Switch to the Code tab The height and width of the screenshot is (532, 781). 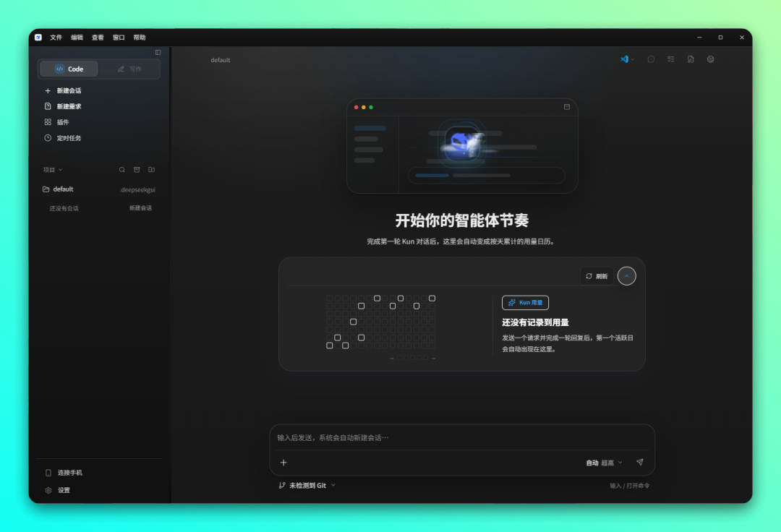point(69,69)
